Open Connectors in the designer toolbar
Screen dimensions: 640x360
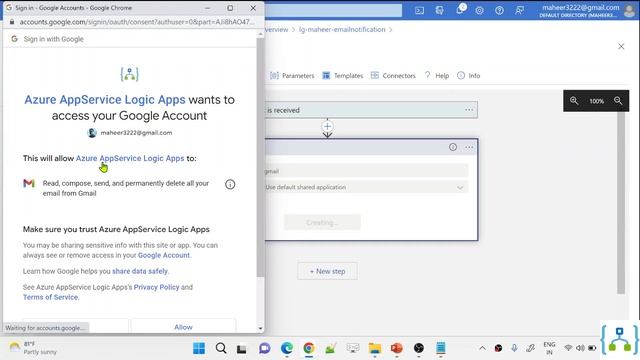[x=393, y=76]
